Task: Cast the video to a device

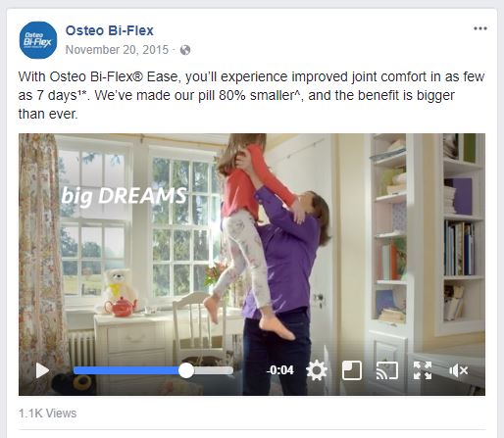Action: point(387,370)
